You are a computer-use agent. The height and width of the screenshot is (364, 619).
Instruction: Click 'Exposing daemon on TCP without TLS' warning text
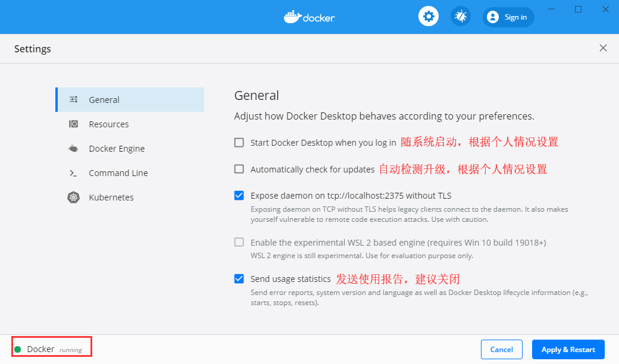pos(409,214)
